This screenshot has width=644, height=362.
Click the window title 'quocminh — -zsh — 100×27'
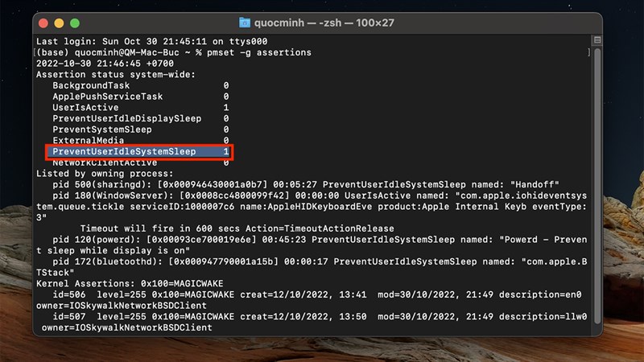point(324,23)
